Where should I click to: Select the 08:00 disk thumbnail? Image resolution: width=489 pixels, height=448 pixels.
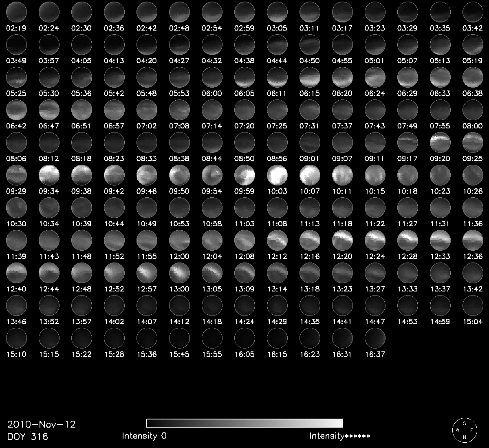[x=473, y=110]
